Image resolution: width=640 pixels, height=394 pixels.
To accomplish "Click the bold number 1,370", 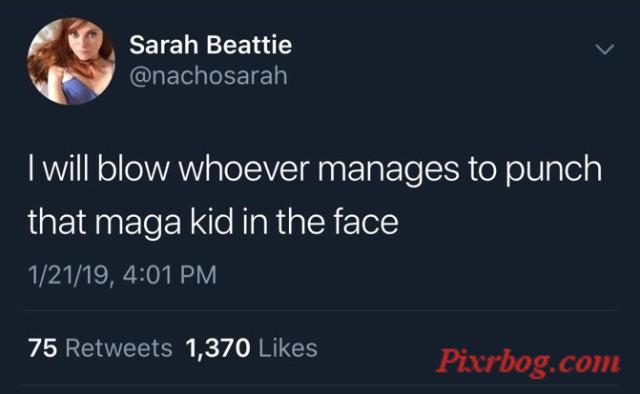I will 218,349.
